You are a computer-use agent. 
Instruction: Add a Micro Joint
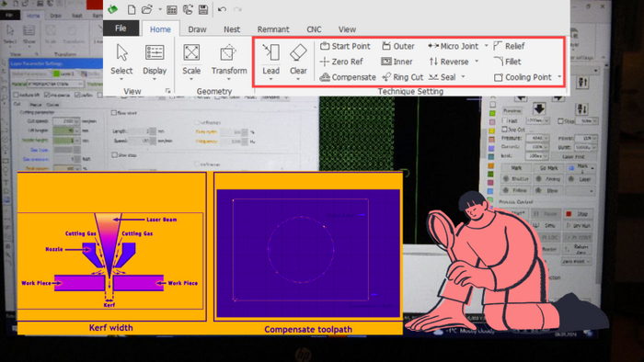pyautogui.click(x=454, y=46)
